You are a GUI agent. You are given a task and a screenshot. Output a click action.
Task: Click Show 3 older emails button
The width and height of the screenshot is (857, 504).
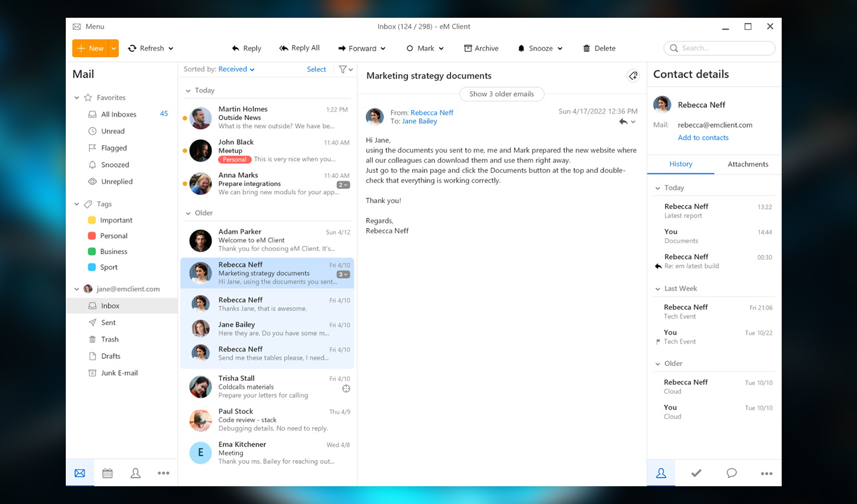coord(501,94)
